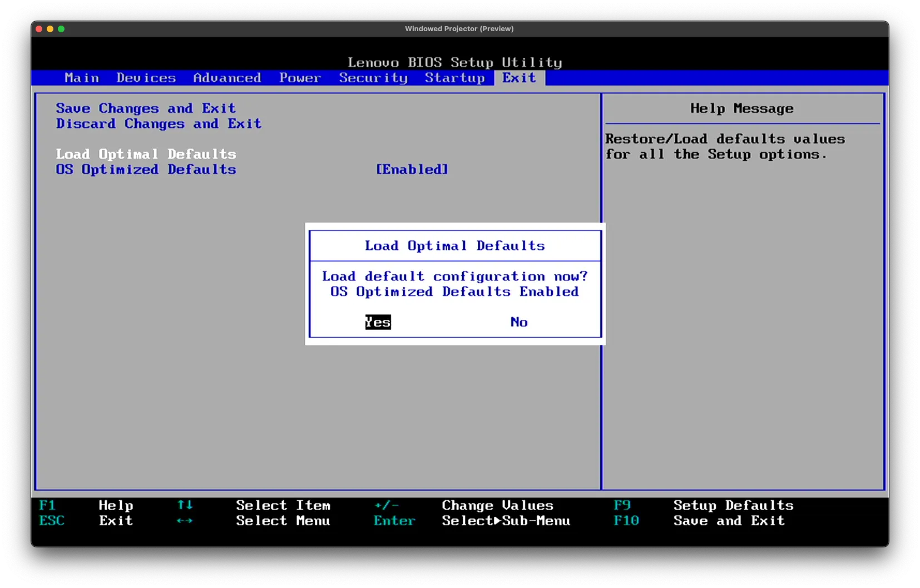920x588 pixels.
Task: Select Save Changes and Exit
Action: (146, 108)
